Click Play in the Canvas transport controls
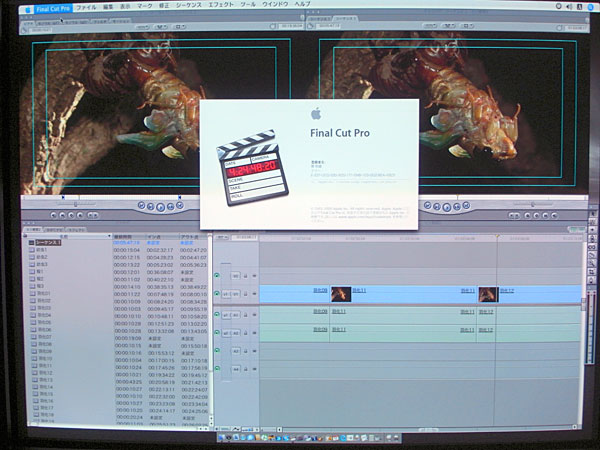Viewport: 600px width, 450px height. (447, 207)
